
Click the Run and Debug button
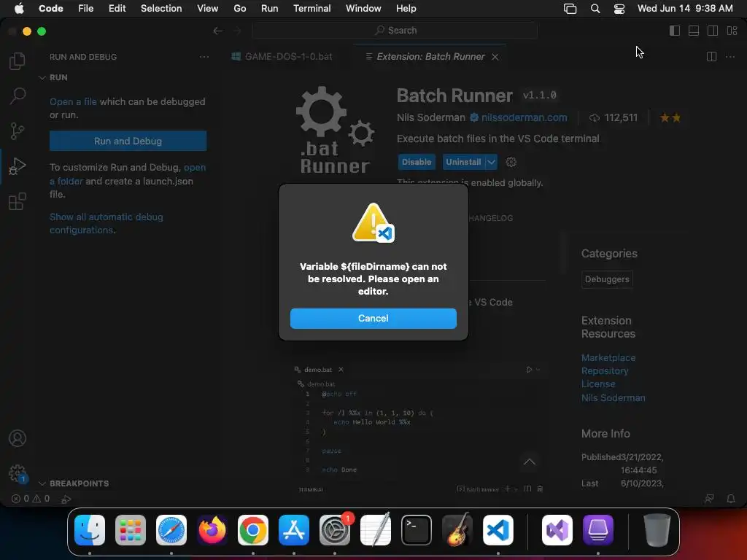point(128,141)
